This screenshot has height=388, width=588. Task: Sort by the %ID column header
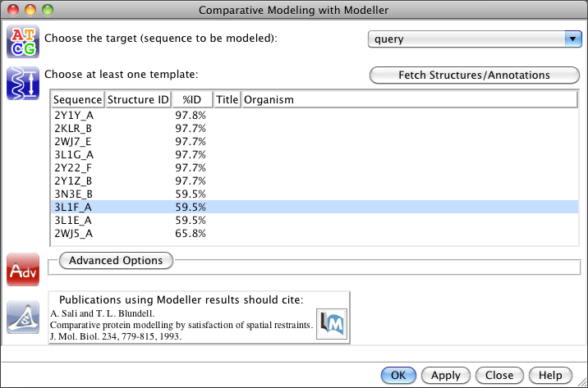pyautogui.click(x=192, y=100)
